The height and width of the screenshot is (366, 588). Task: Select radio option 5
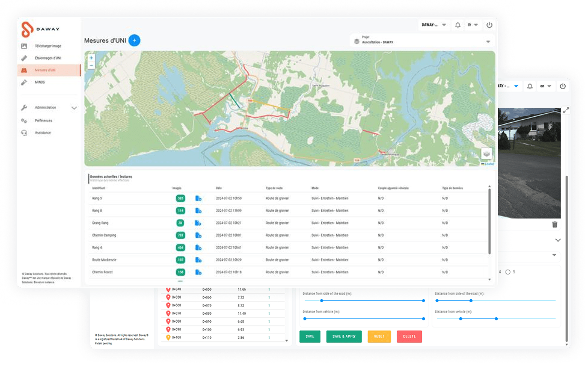tap(508, 272)
